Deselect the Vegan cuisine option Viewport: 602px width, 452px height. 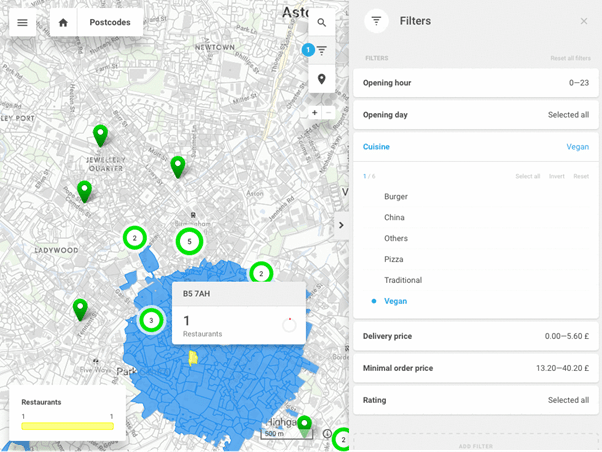(x=395, y=301)
